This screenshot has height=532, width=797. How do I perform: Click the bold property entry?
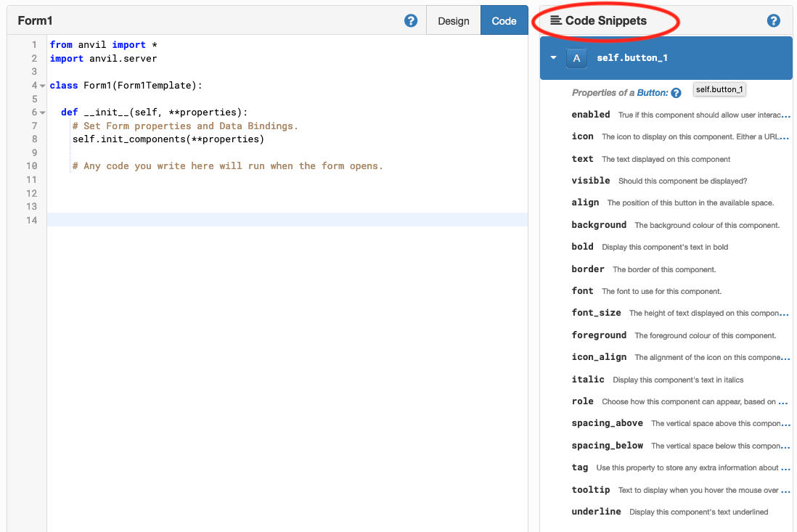click(x=583, y=246)
